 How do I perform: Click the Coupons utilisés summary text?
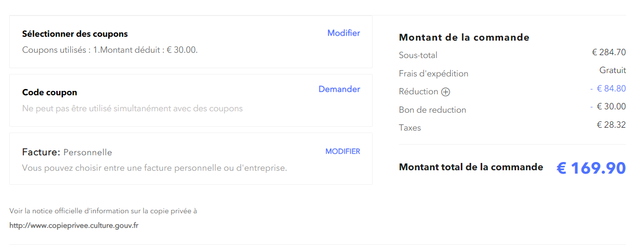point(110,49)
